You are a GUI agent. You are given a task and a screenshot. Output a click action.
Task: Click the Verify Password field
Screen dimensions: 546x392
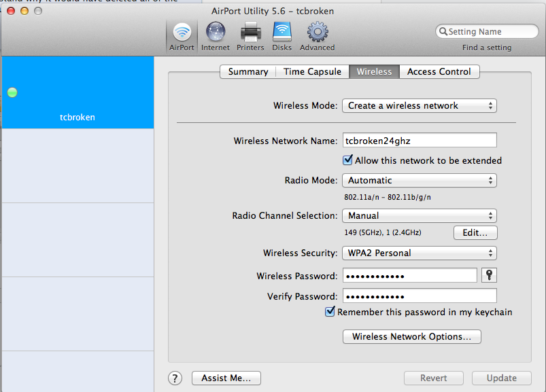420,296
